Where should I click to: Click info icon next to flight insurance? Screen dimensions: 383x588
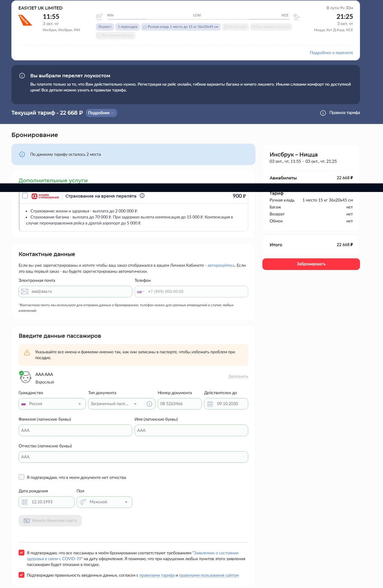pyautogui.click(x=142, y=196)
